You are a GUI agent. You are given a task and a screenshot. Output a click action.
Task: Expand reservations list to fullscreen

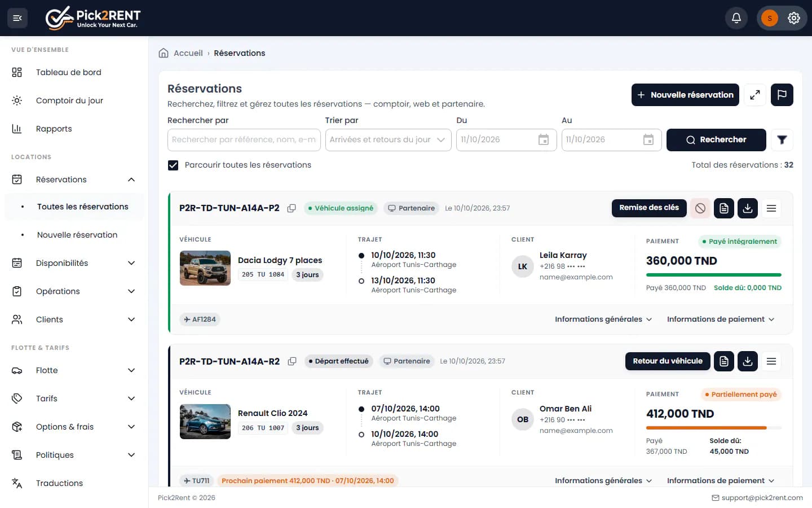(755, 95)
